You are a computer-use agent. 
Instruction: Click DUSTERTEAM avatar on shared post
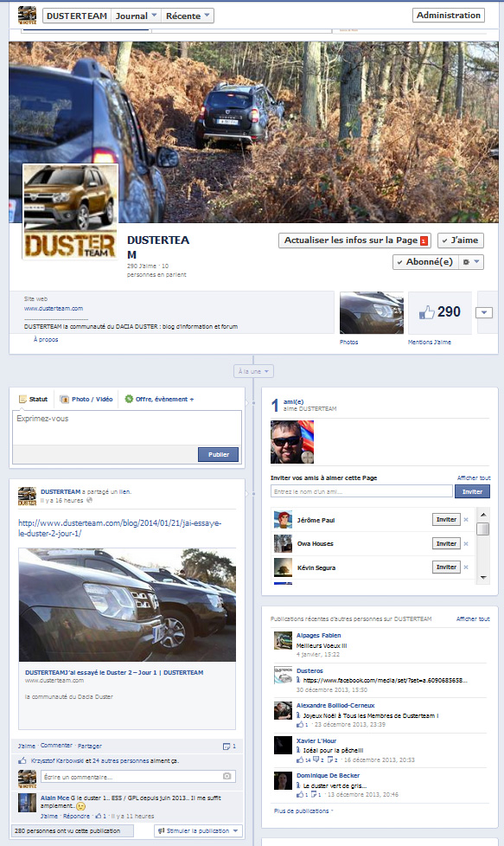pos(27,496)
